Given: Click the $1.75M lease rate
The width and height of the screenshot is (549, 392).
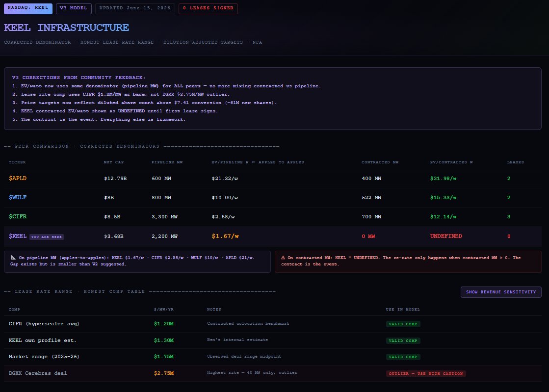Looking at the screenshot, I should pyautogui.click(x=164, y=357).
